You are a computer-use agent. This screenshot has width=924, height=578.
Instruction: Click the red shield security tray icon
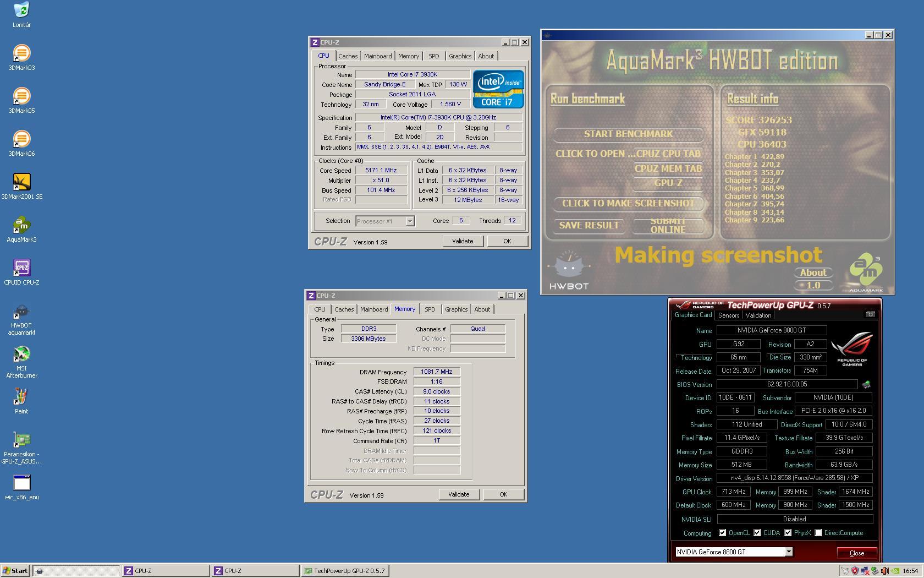(x=855, y=571)
